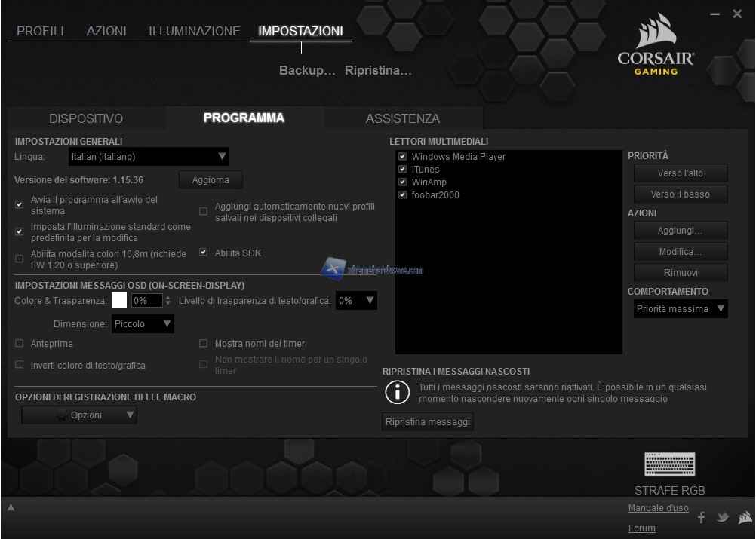Click the info icon beside hidden messages text
The image size is (756, 539).
(x=397, y=392)
